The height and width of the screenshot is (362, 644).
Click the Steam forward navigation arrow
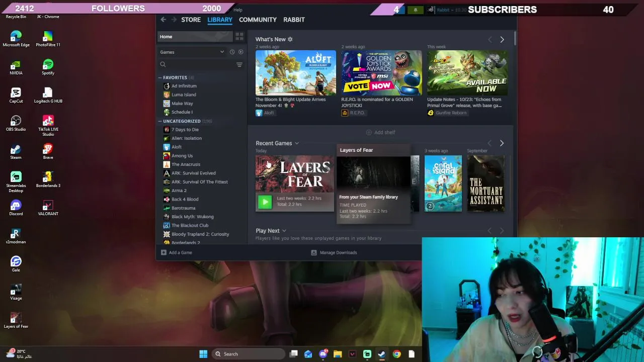coord(174,20)
